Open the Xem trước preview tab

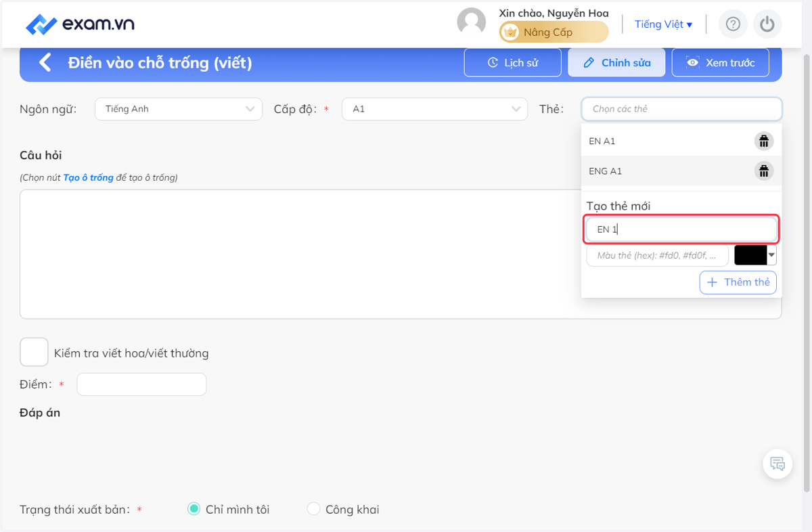720,62
